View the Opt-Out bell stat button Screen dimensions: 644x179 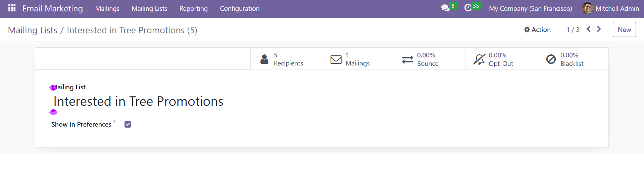click(501, 59)
